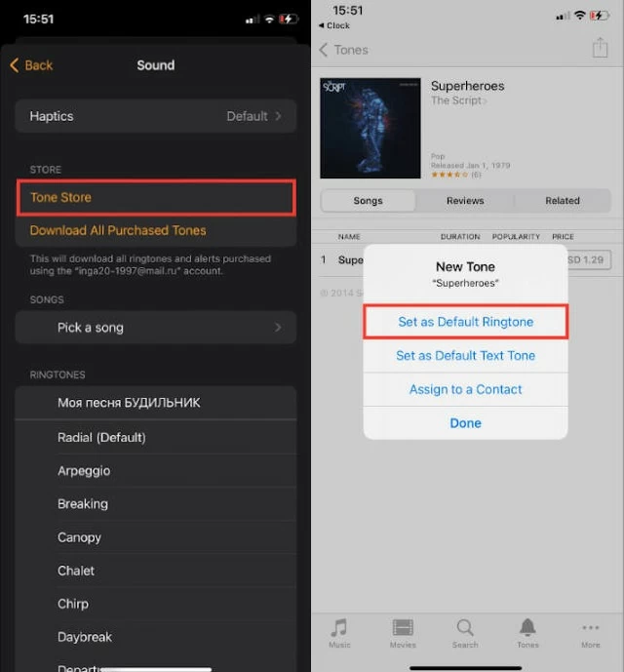Tap the Back arrow on Sound screen
The image size is (624, 672).
(31, 65)
